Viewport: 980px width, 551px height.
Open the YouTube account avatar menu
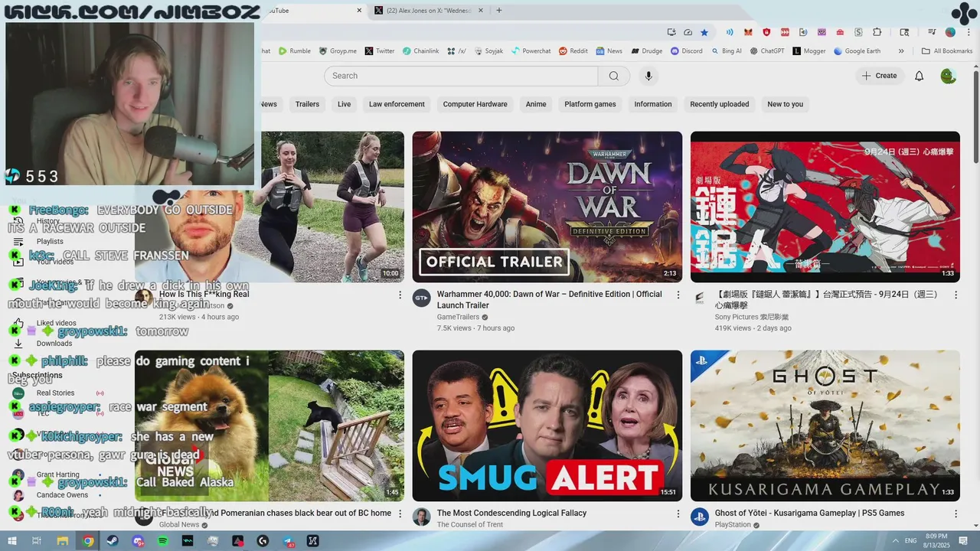[949, 76]
